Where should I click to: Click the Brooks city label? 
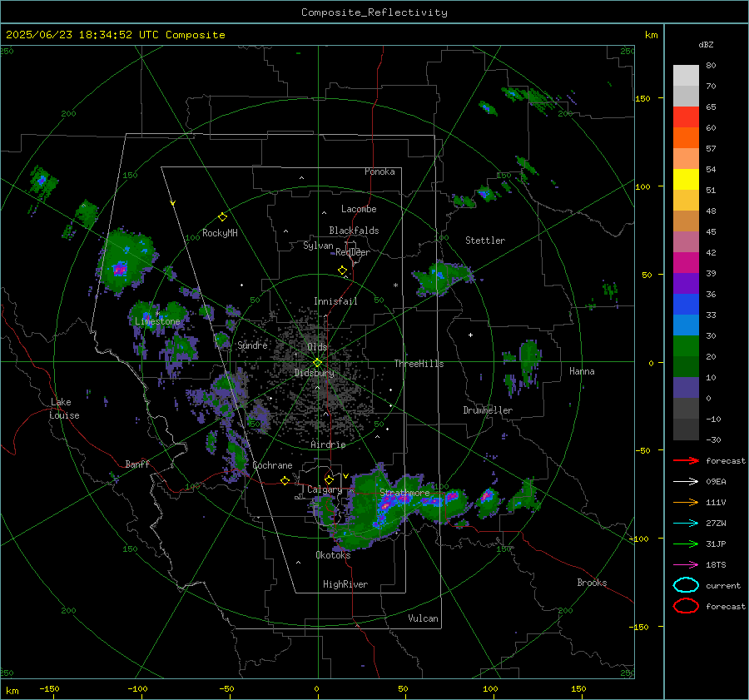pos(592,583)
